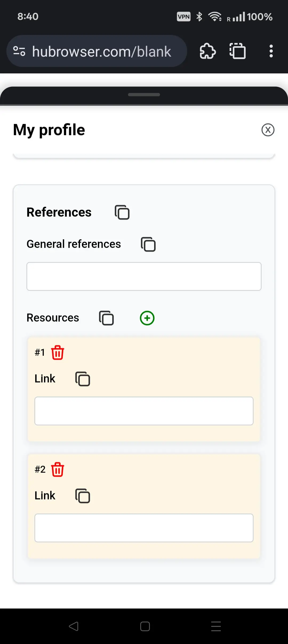Copy the Link of resource #2
The width and height of the screenshot is (288, 644).
[83, 496]
